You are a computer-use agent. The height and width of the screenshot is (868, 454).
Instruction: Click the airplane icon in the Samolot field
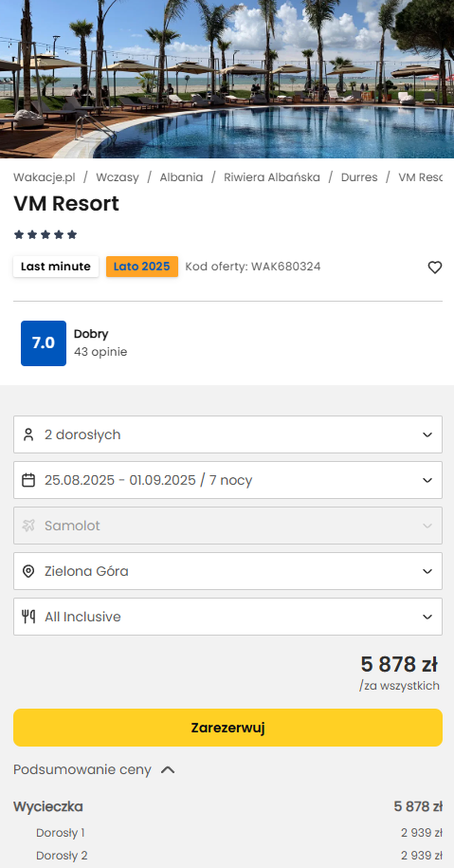point(28,526)
